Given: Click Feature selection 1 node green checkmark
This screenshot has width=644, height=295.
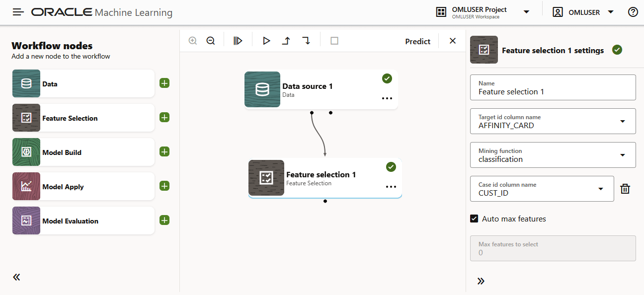Looking at the screenshot, I should point(391,167).
